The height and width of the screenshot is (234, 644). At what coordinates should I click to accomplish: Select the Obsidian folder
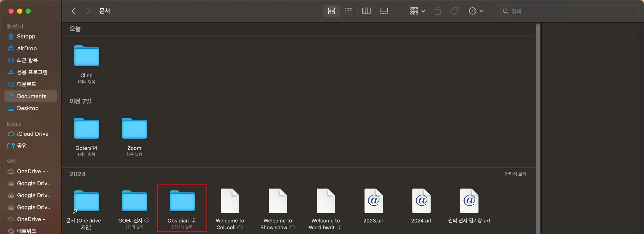(x=182, y=201)
